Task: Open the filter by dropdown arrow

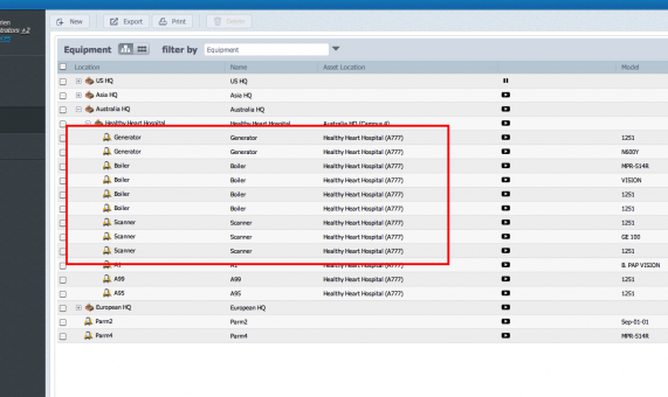Action: click(x=336, y=49)
